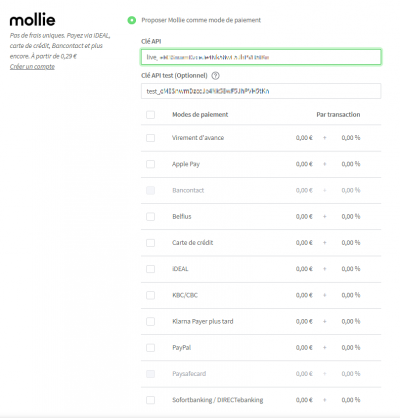The image size is (400, 418).
Task: Click the mollie logo
Action: click(x=32, y=20)
